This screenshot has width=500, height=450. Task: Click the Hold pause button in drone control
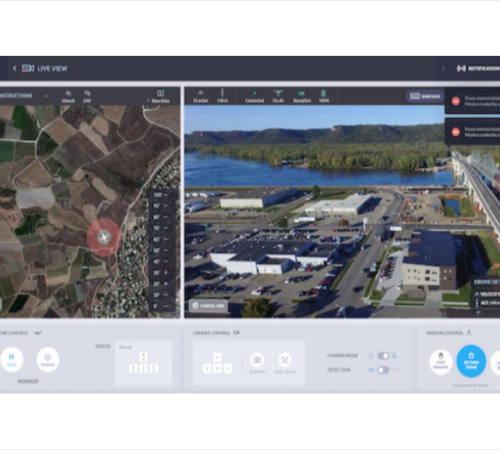coord(12,359)
